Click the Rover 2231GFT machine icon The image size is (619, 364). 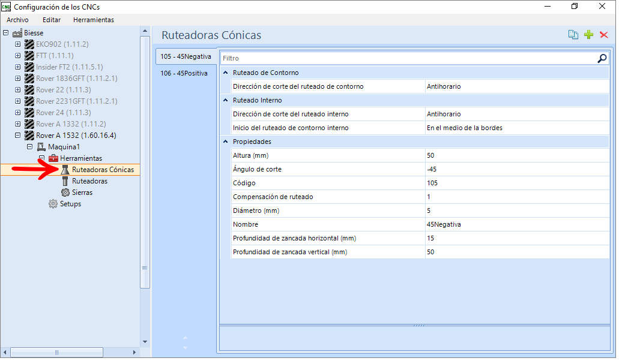click(x=29, y=102)
